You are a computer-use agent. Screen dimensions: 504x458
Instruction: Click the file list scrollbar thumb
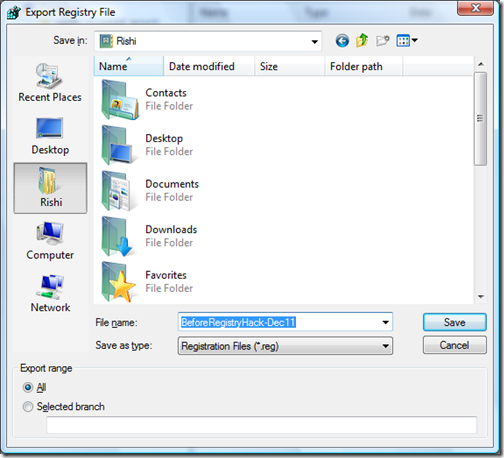pyautogui.click(x=480, y=119)
